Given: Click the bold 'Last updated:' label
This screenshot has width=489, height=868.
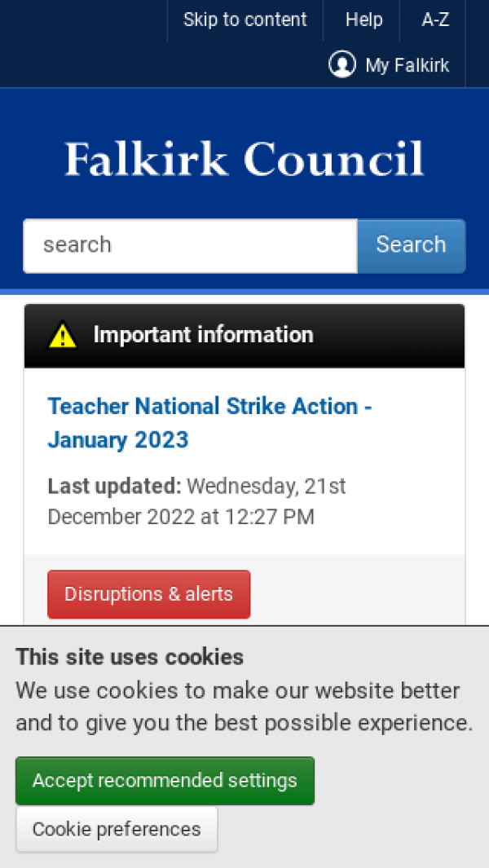Looking at the screenshot, I should click(114, 487).
